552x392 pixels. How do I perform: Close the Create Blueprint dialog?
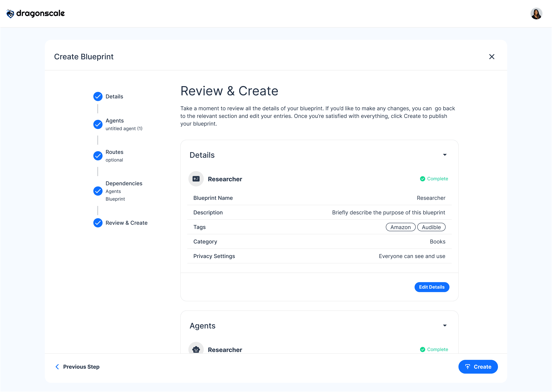(x=492, y=57)
